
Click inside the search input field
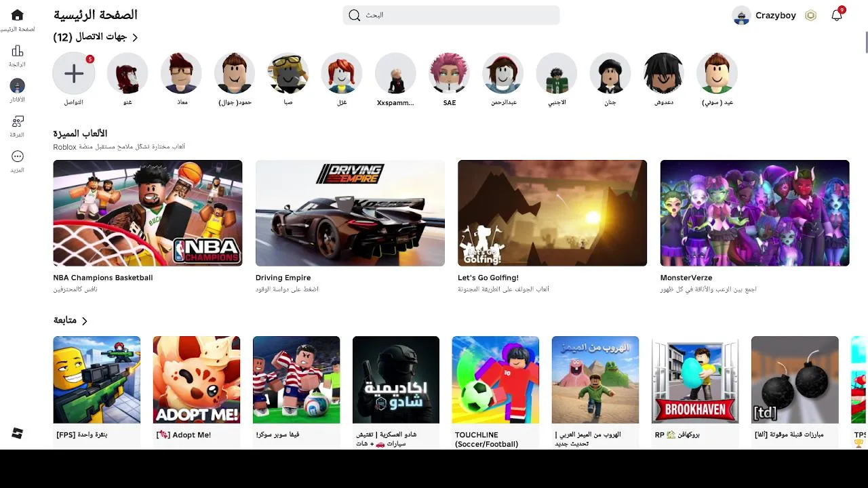[x=451, y=15]
